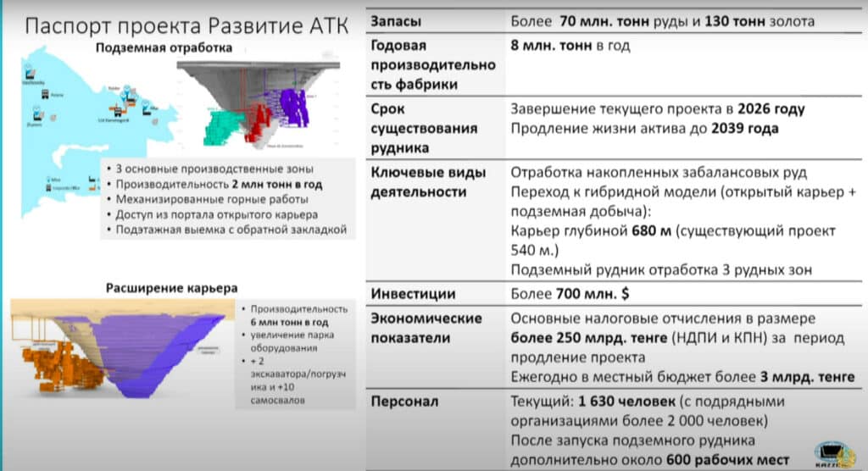Image resolution: width=868 pixels, height=471 pixels.
Task: Click bullet 'Производительность 2 млн тонн в год'
Action: (x=219, y=185)
